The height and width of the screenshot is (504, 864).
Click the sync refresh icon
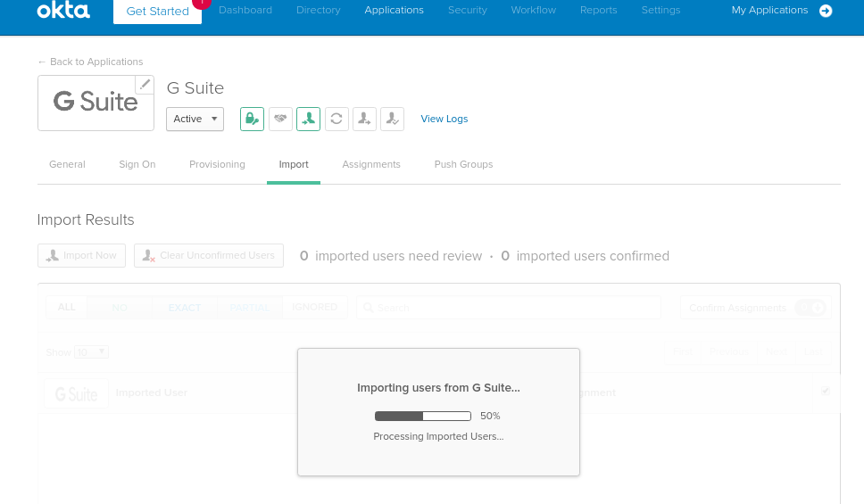(336, 119)
